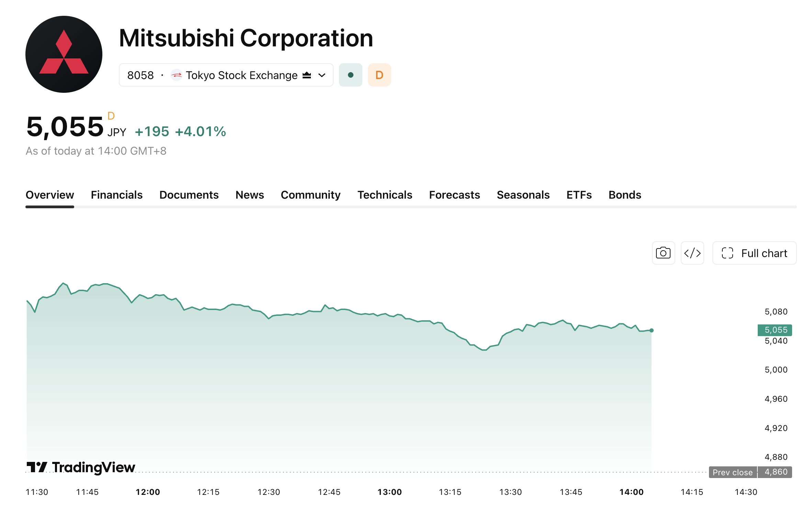The height and width of the screenshot is (510, 812).
Task: Click the Prev close 4,860 label
Action: click(x=751, y=472)
